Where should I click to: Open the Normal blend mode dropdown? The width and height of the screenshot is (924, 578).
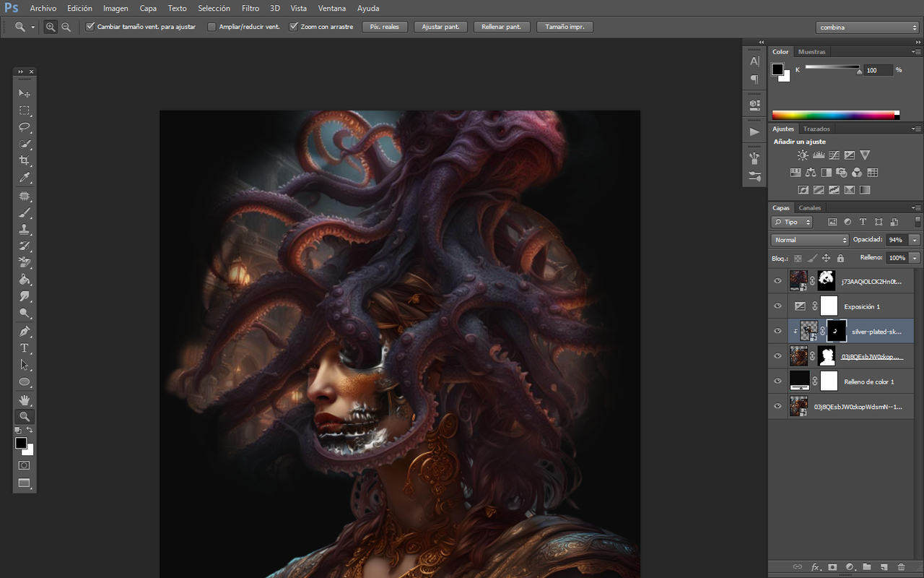(810, 240)
